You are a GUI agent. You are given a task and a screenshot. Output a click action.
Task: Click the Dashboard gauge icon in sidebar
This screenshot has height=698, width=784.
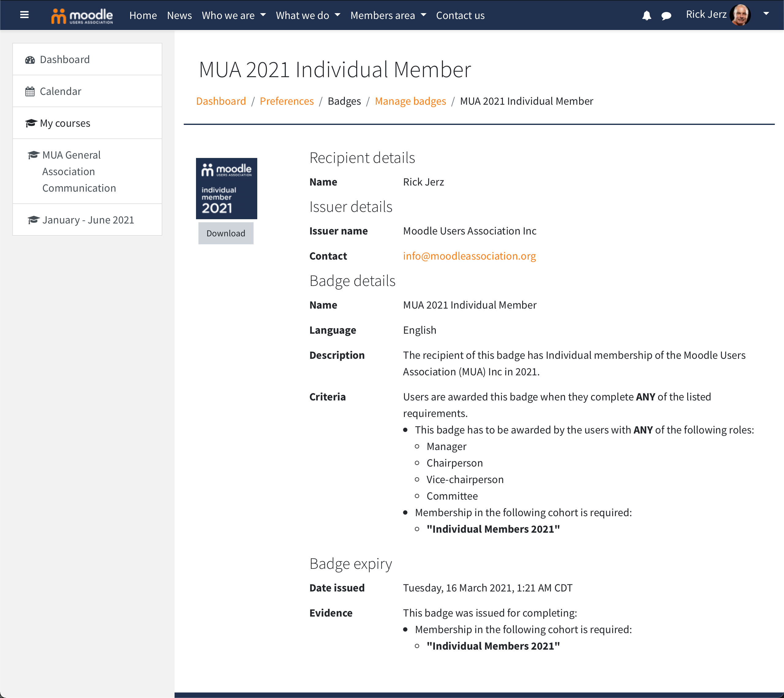[x=30, y=60]
